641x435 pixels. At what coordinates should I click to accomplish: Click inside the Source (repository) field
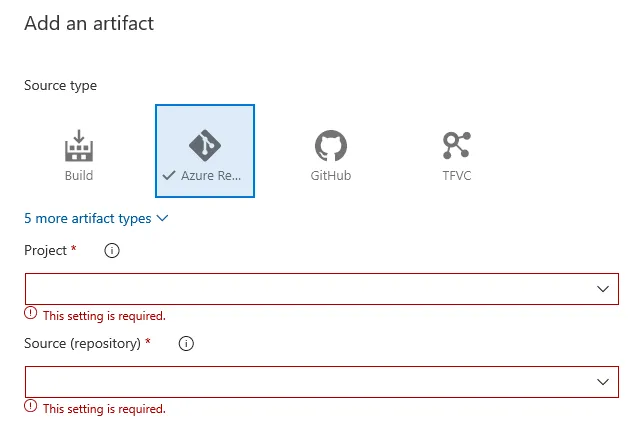[300, 382]
